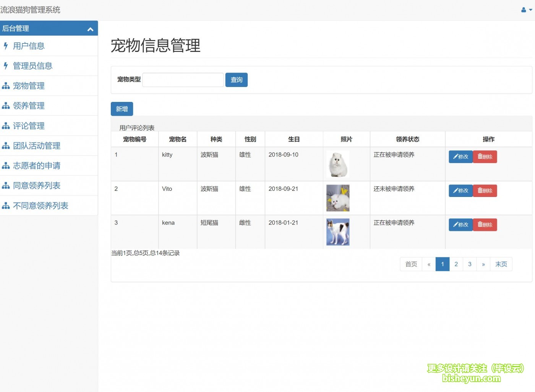
Task: Delete pet kena with 删除 button
Action: tap(485, 225)
